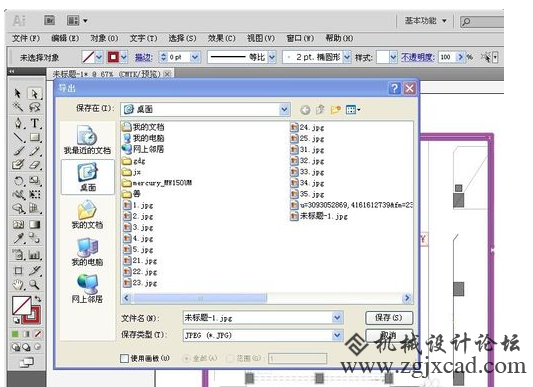Open the 对象(O) menu
This screenshot has width=533, height=387.
[104, 38]
